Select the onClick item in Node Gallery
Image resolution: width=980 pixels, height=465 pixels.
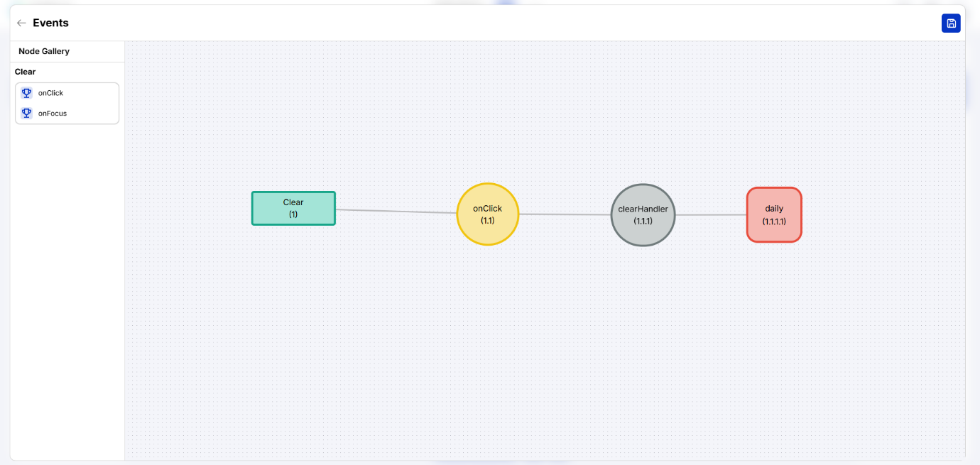pos(51,93)
